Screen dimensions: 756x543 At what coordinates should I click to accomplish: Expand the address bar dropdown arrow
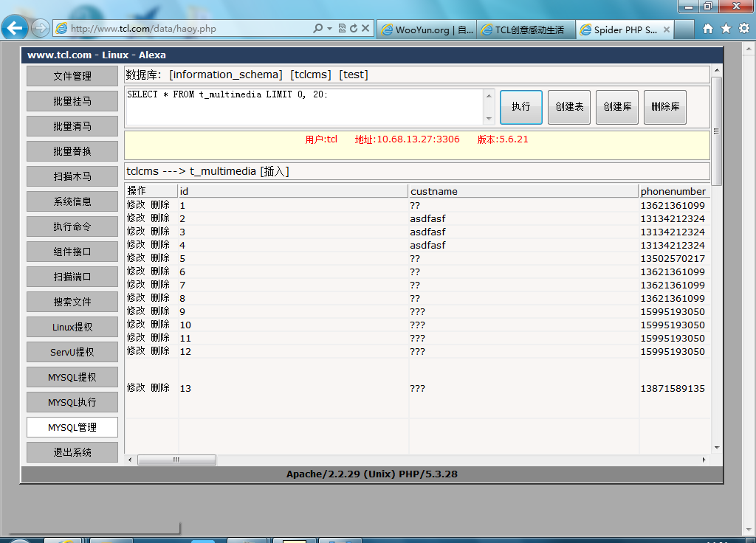[x=330, y=29]
